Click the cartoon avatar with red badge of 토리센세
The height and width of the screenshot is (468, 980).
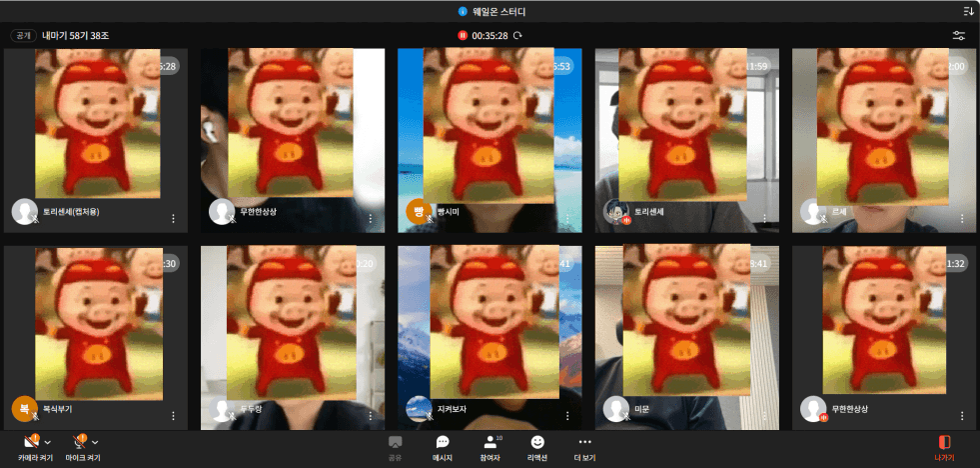pos(615,211)
